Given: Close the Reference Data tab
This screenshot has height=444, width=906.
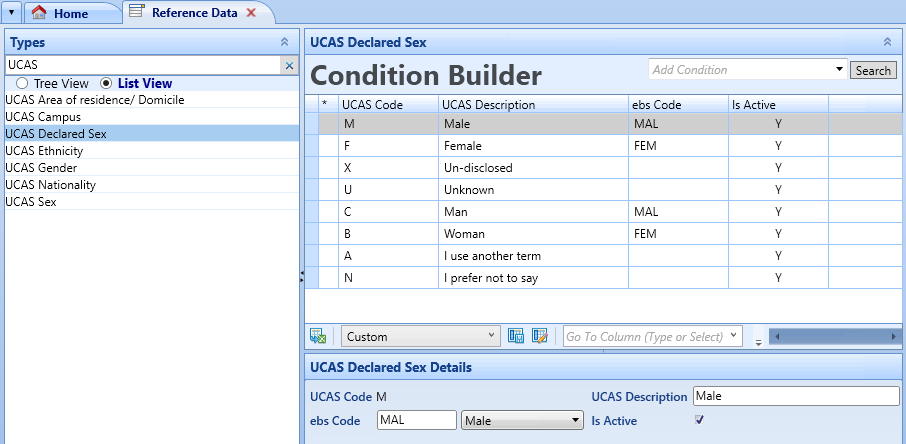Looking at the screenshot, I should coord(251,12).
